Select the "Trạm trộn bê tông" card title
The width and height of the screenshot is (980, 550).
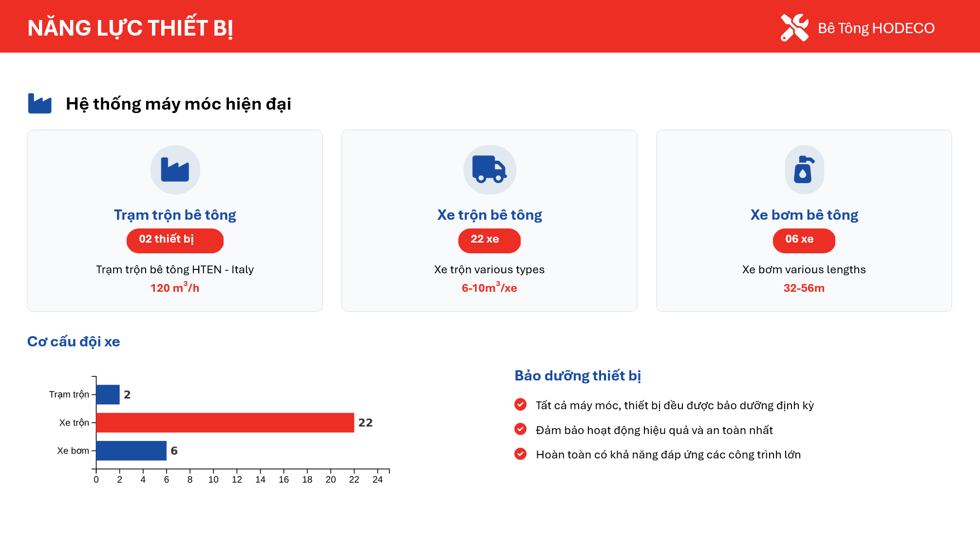click(x=175, y=215)
